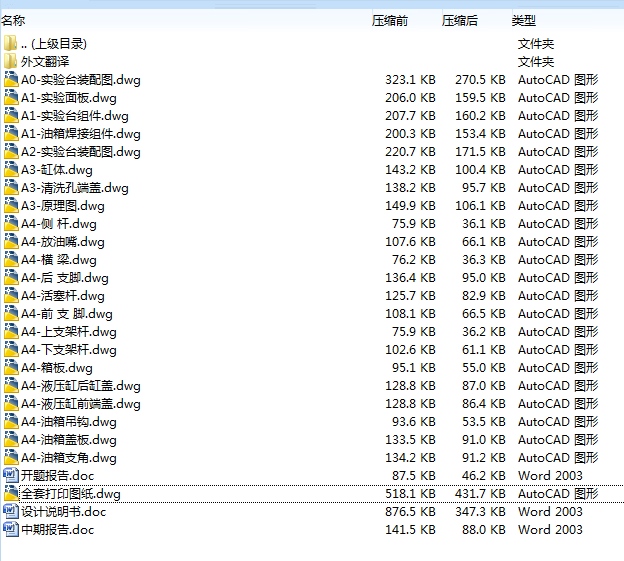Viewport: 624px width, 561px height.
Task: Click the icon of A1-油箱焊接组件.dwg
Action: 11,133
